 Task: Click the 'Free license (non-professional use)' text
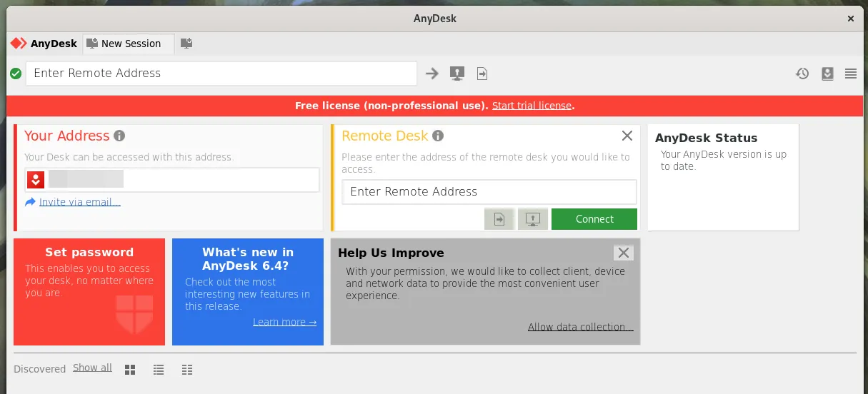(391, 106)
